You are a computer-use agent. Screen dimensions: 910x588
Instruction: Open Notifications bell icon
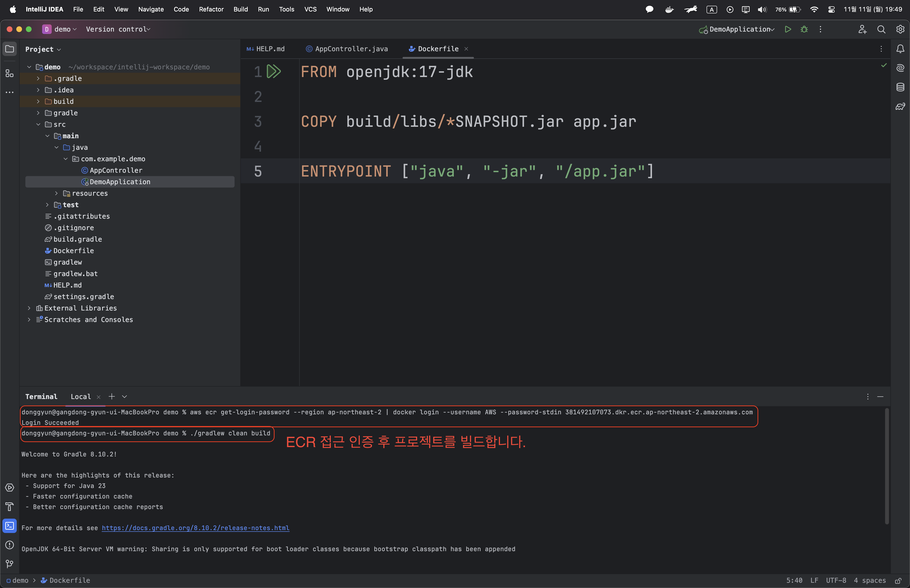click(900, 49)
